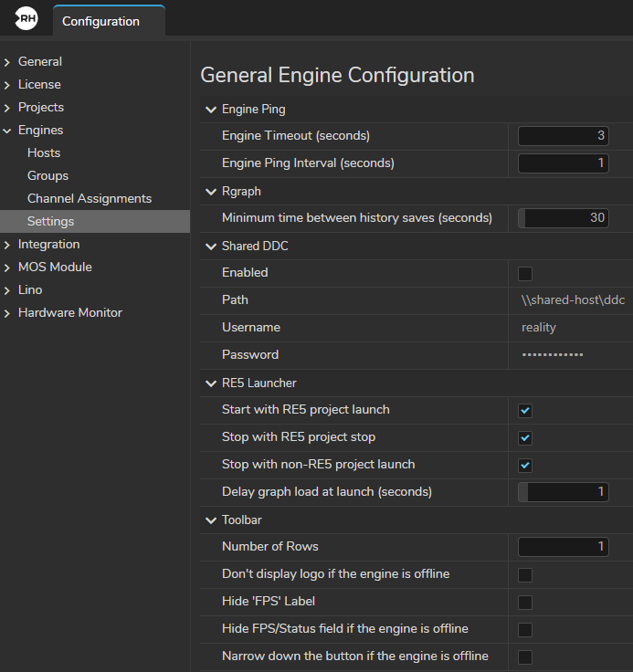Click the RH logo icon
The height and width of the screenshot is (672, 633).
pyautogui.click(x=27, y=19)
